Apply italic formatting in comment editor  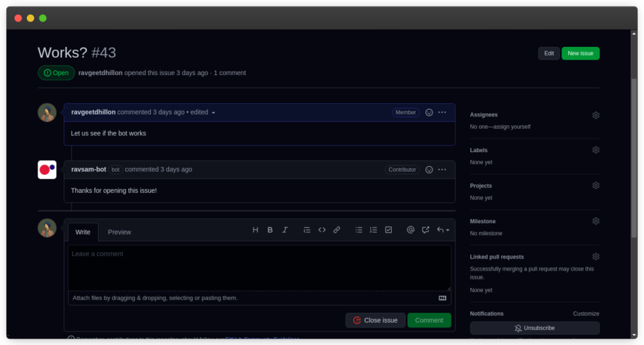coord(284,230)
